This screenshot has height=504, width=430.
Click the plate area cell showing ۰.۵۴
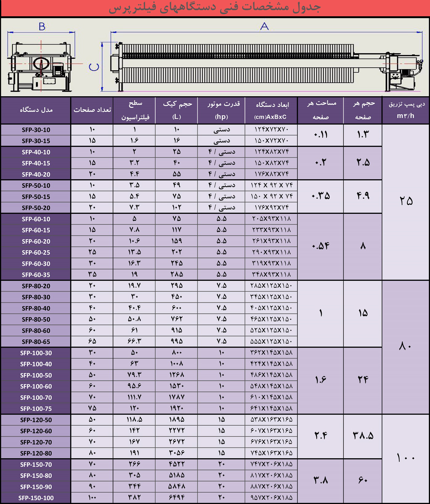click(321, 246)
